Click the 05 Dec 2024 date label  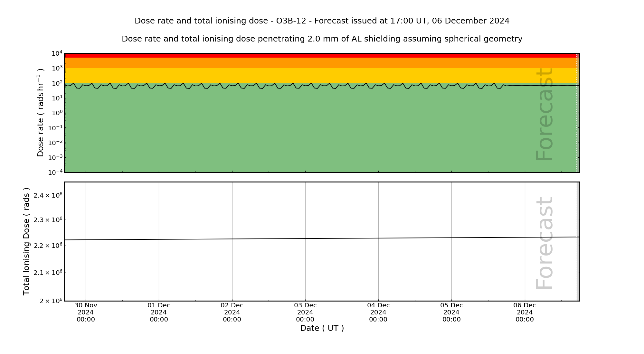point(451,312)
